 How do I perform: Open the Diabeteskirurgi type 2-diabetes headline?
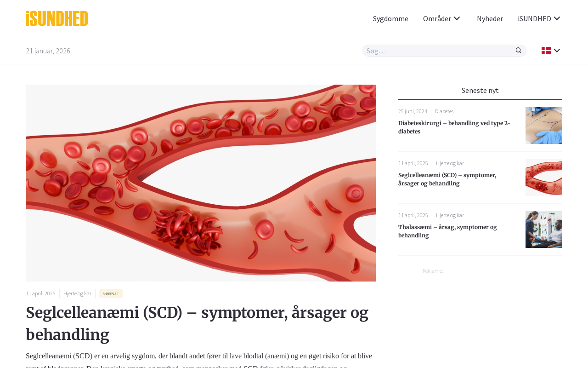454,127
